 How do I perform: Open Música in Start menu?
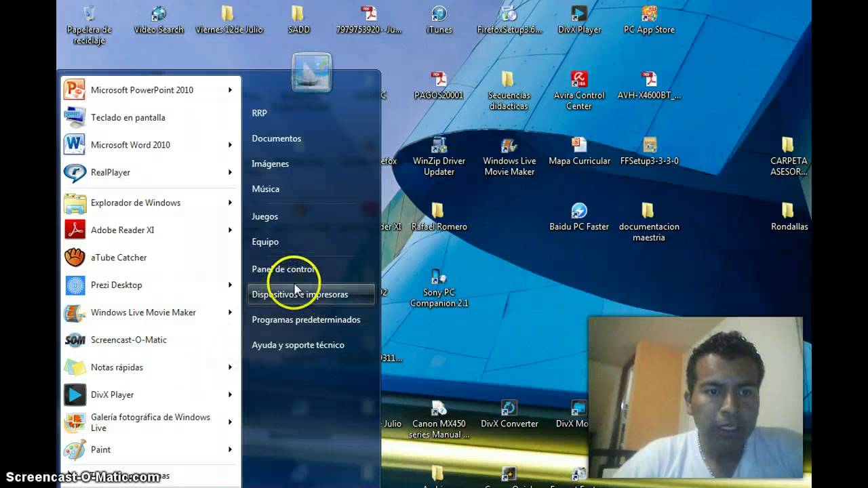(265, 189)
